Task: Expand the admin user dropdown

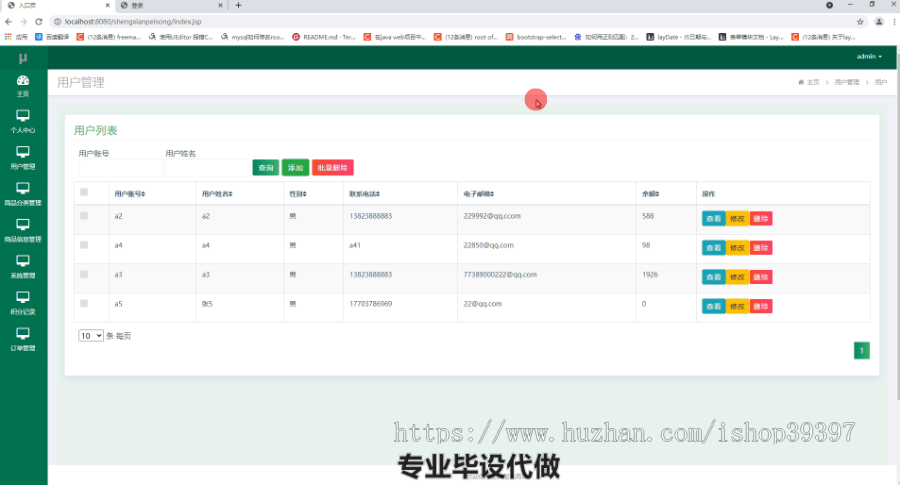Action: coord(869,56)
